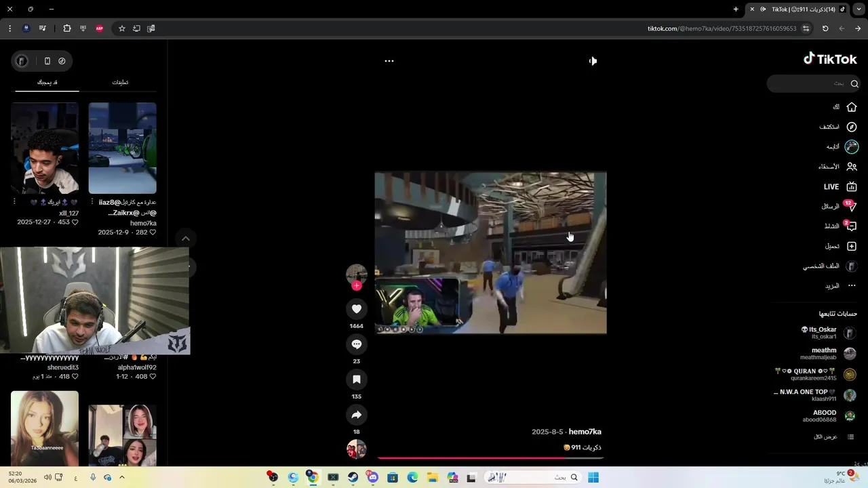Open the Friends icon in TikTok sidebar
This screenshot has width=868, height=488.
tap(852, 167)
